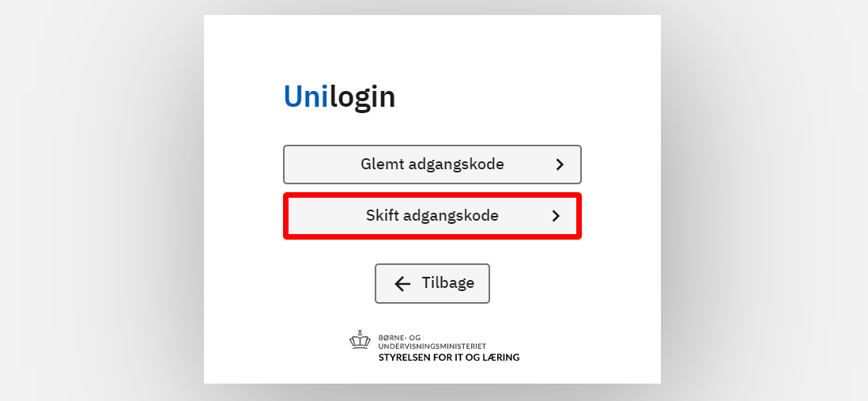Go back with the Tilbage button
The width and height of the screenshot is (868, 401).
[432, 283]
